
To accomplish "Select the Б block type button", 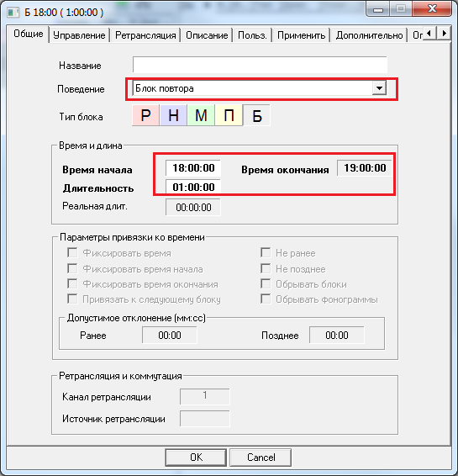I will click(x=256, y=115).
